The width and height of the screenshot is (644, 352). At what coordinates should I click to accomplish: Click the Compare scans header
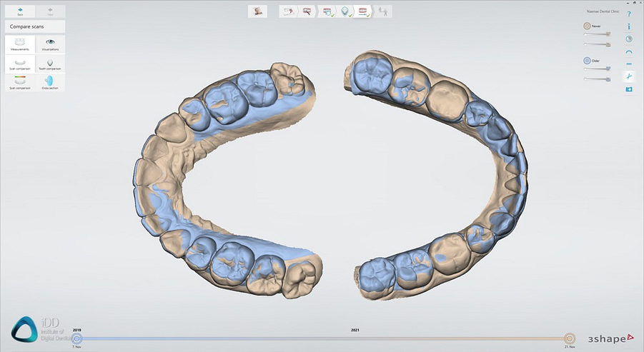point(34,26)
